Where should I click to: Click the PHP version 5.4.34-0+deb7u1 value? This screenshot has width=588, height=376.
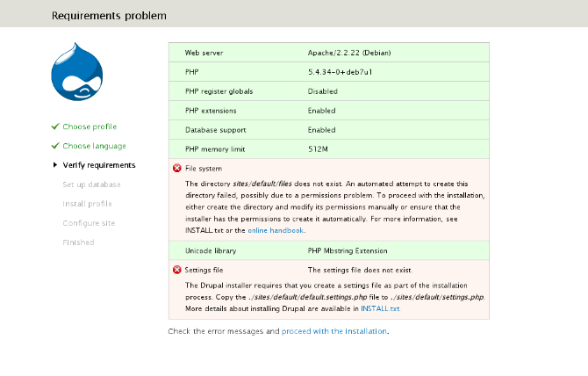point(341,72)
